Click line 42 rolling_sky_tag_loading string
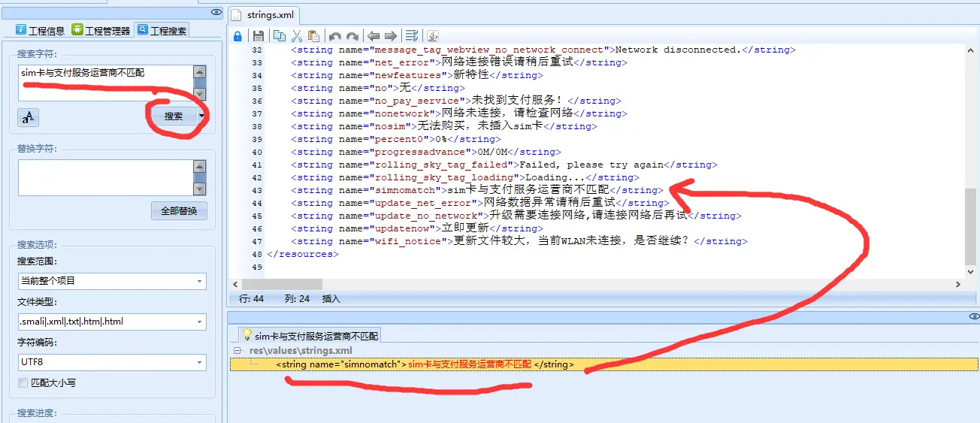This screenshot has height=423, width=980. coord(465,177)
